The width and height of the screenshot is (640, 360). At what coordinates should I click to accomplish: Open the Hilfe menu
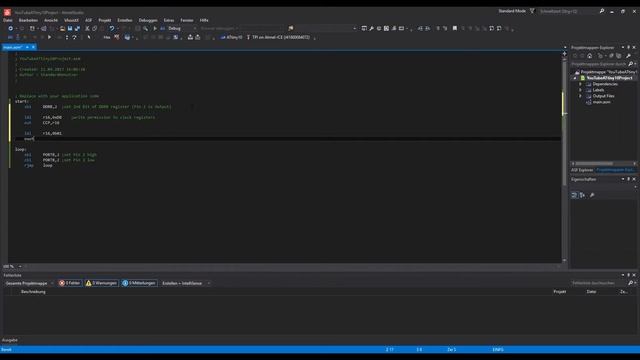pos(204,20)
